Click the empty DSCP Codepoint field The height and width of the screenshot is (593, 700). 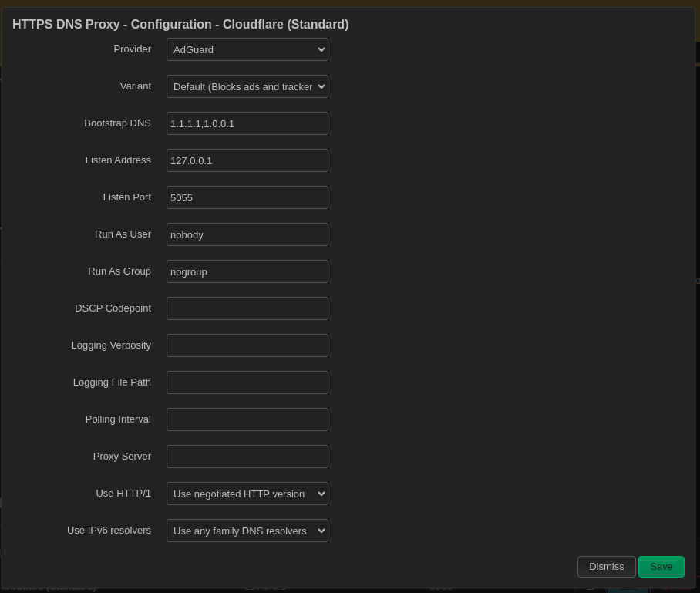click(x=247, y=309)
